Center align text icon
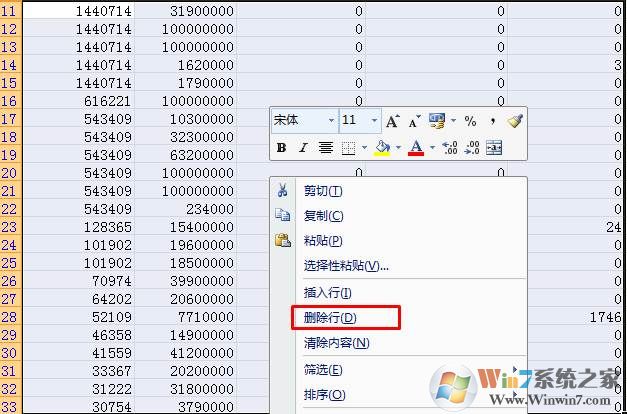This screenshot has width=627, height=414. [326, 148]
